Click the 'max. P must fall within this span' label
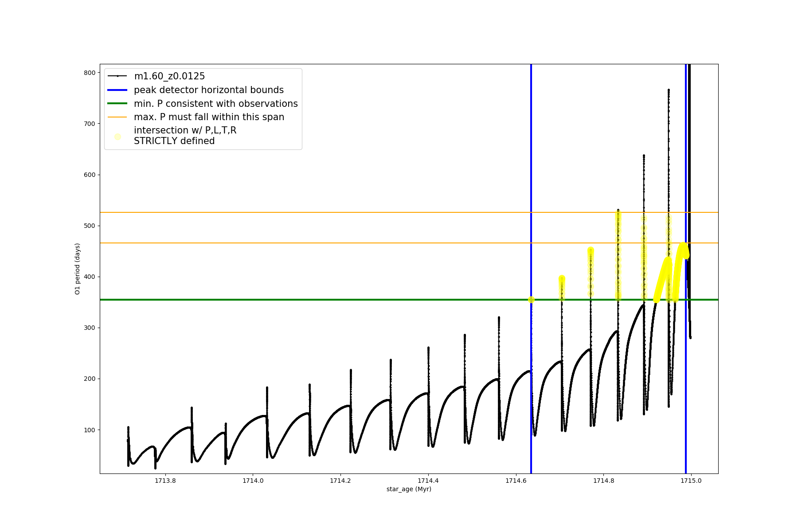This screenshot has width=798, height=532. tap(209, 117)
